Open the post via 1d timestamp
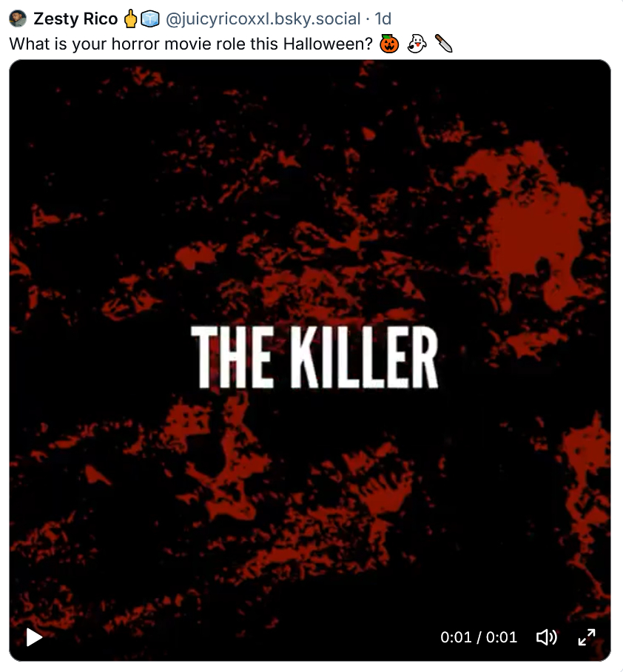 pos(383,19)
